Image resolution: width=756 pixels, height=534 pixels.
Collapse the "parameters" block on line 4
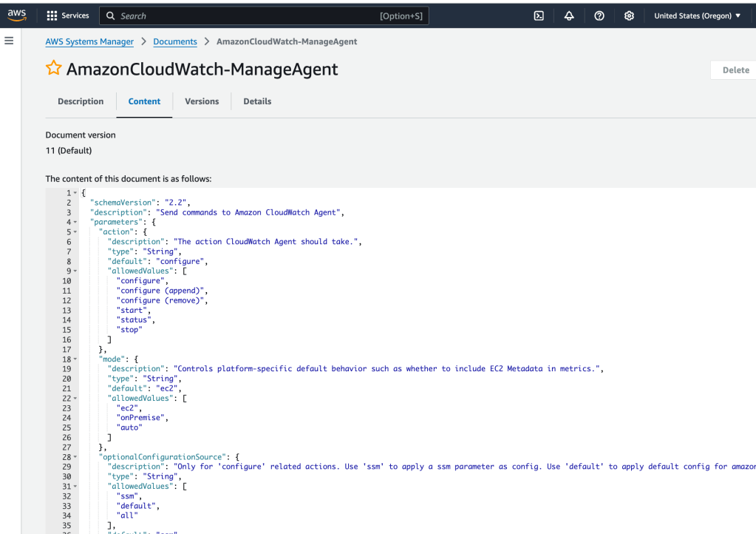pos(75,222)
